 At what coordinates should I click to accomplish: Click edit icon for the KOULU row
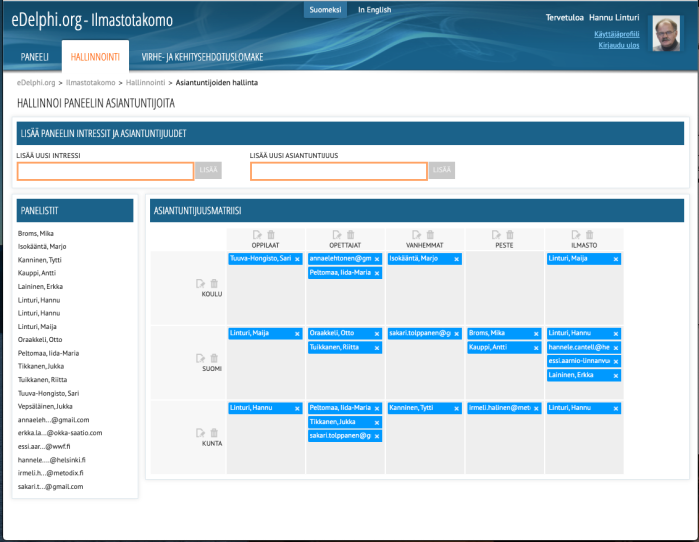(202, 283)
